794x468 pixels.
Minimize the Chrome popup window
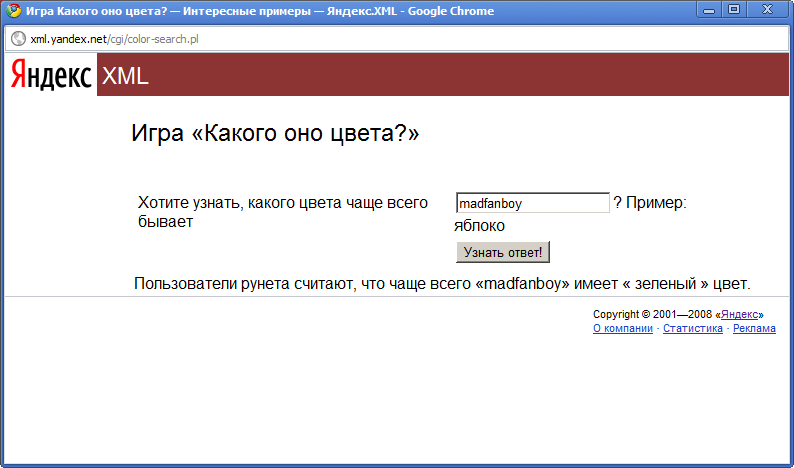point(711,10)
